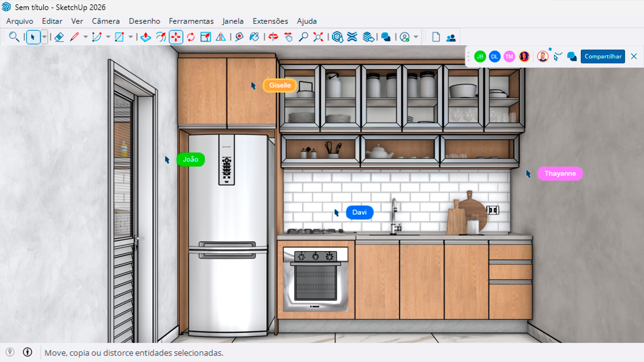Click the Compartilhar button

pos(603,56)
